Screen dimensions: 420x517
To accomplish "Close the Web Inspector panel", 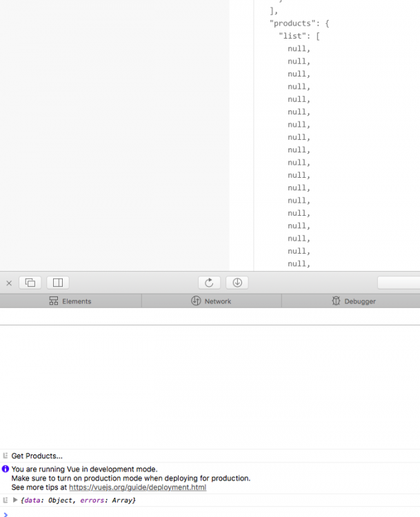I will 9,283.
